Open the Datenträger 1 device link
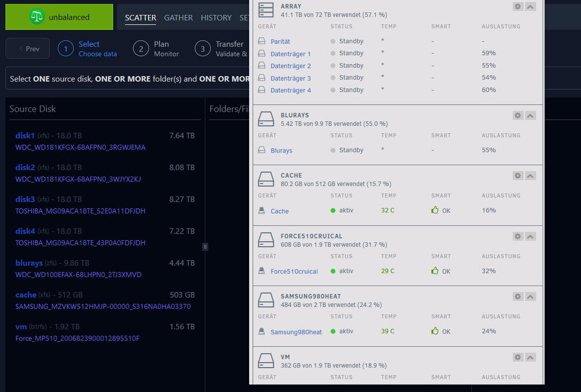 click(290, 54)
